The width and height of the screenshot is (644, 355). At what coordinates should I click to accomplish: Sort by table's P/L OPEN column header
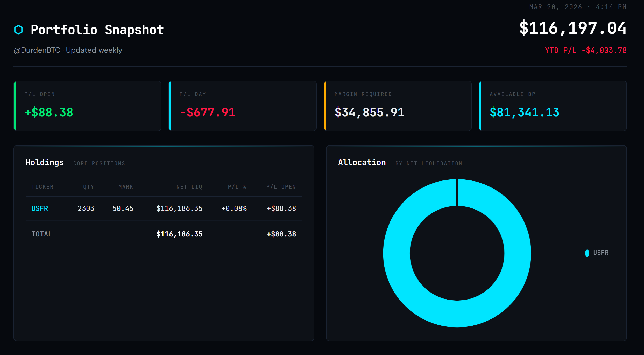point(281,187)
